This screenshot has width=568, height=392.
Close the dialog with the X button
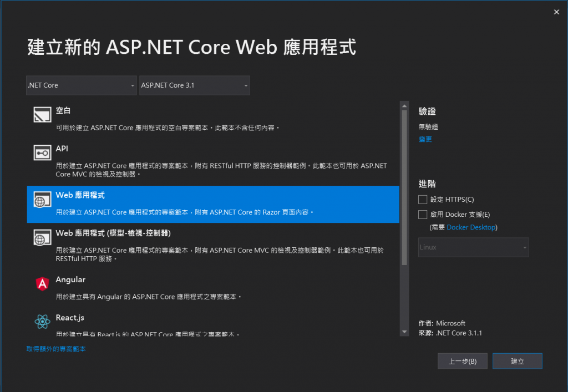click(x=556, y=12)
